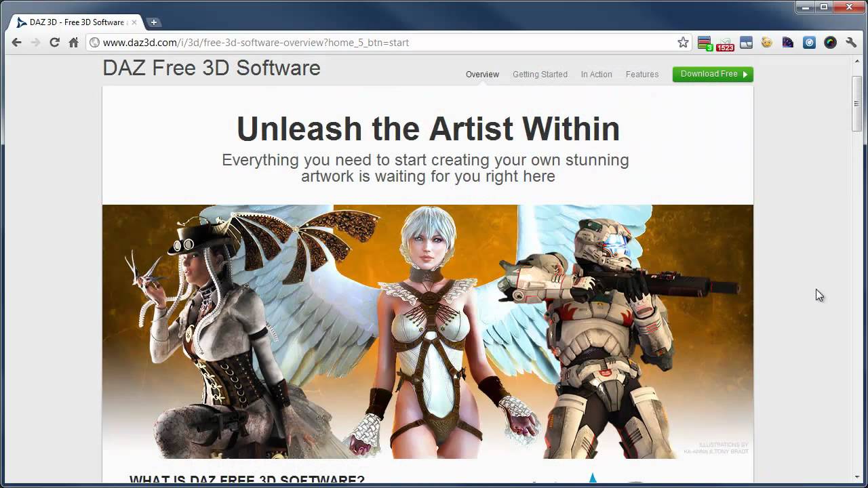Click the page scrollbar up arrow
Viewport: 868px width, 488px height.
click(x=856, y=62)
